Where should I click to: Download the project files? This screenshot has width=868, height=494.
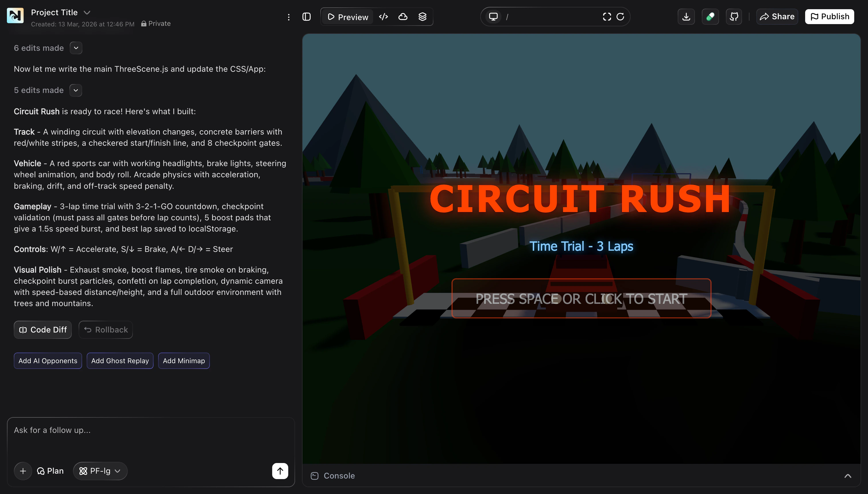(686, 16)
